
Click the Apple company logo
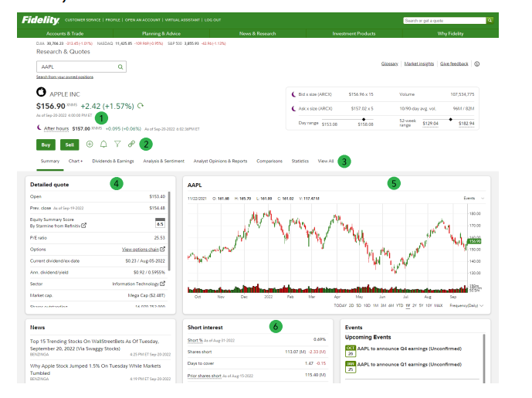[x=41, y=92]
